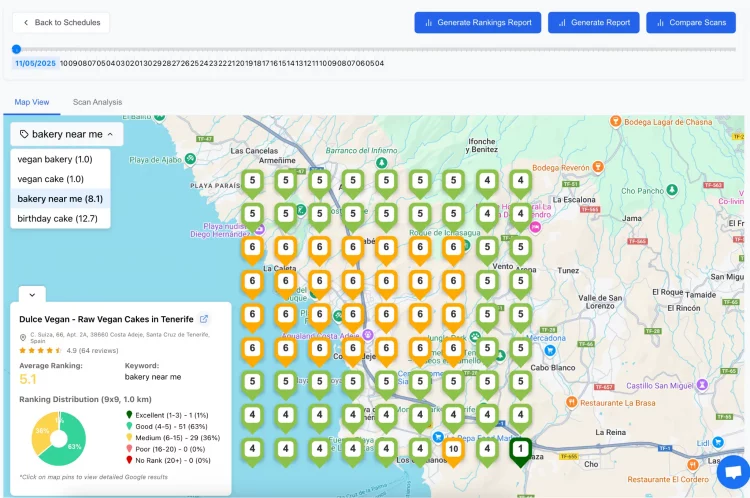Go Back to Schedules
The image size is (750, 498).
tap(61, 22)
